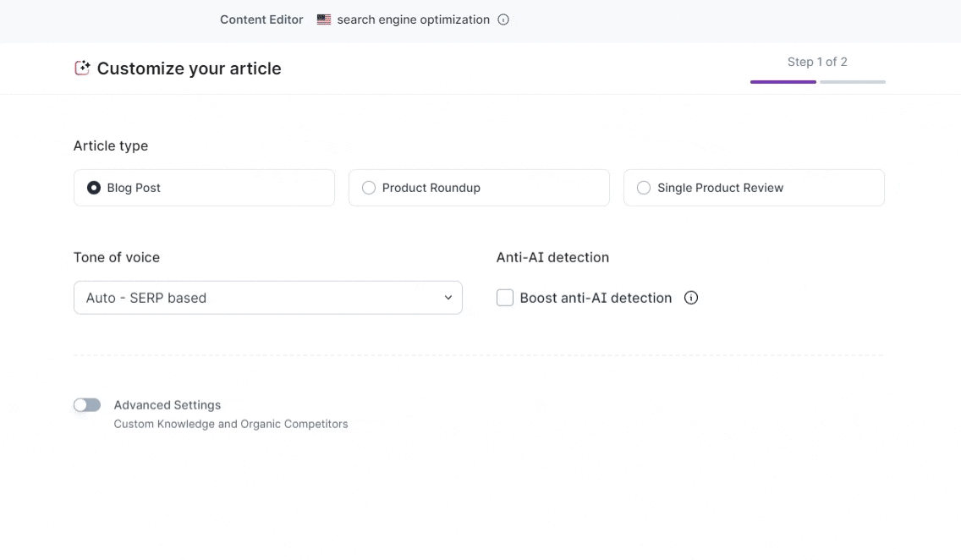
Task: Click the chevron arrow in Tone of voice
Action: point(448,298)
